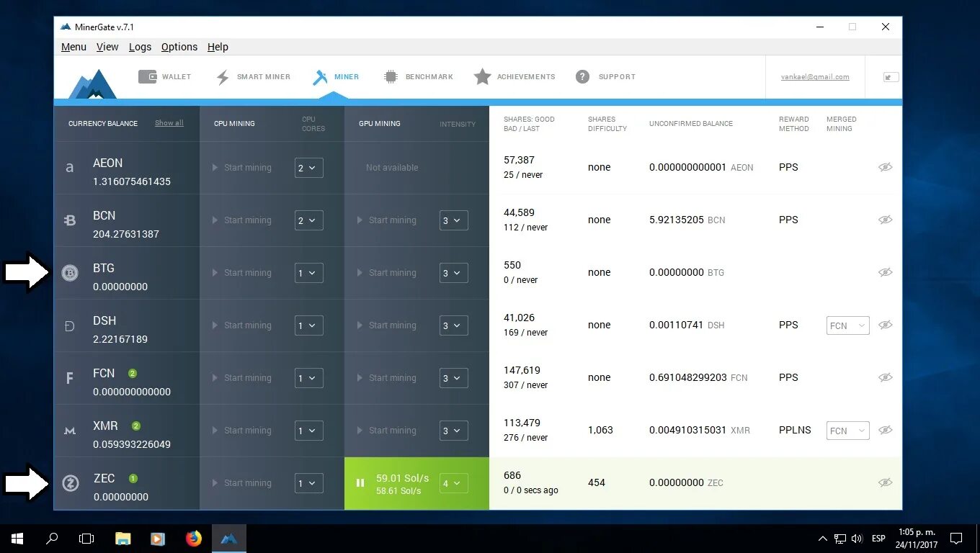Go to Achievements tab
This screenshot has width=980, height=553.
click(x=514, y=76)
